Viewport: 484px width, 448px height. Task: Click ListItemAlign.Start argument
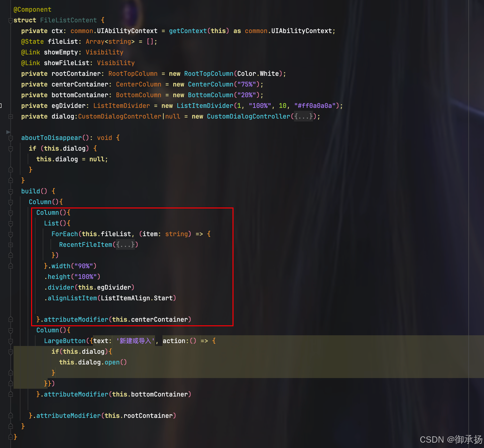(137, 298)
